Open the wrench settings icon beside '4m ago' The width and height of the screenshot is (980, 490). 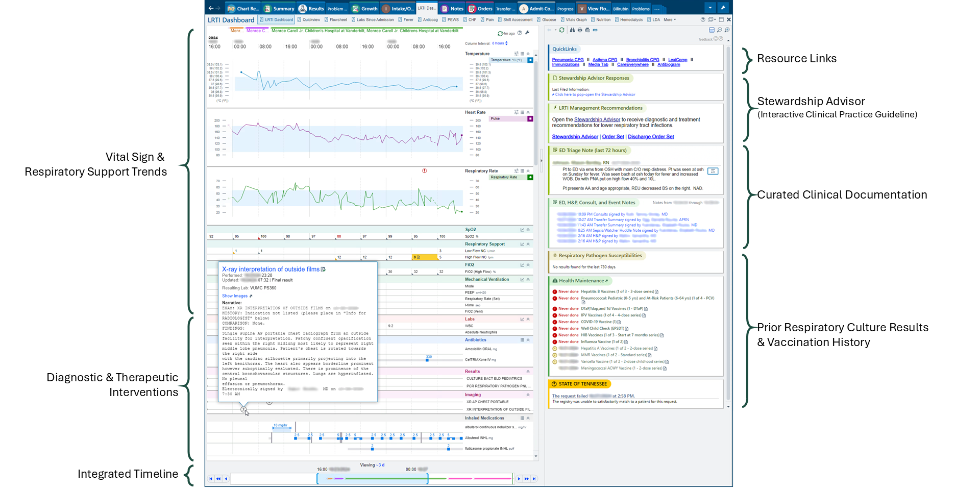click(527, 33)
